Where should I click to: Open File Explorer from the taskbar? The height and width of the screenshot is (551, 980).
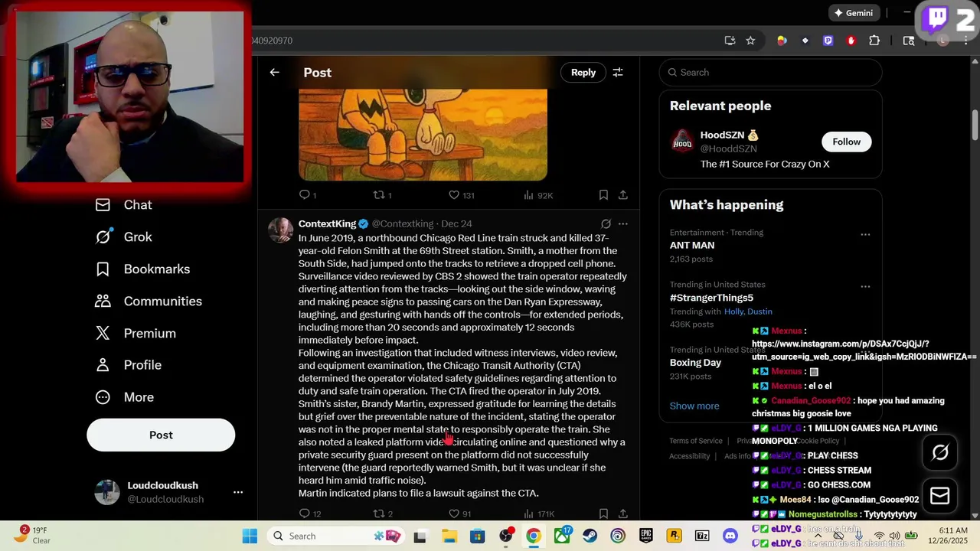449,536
